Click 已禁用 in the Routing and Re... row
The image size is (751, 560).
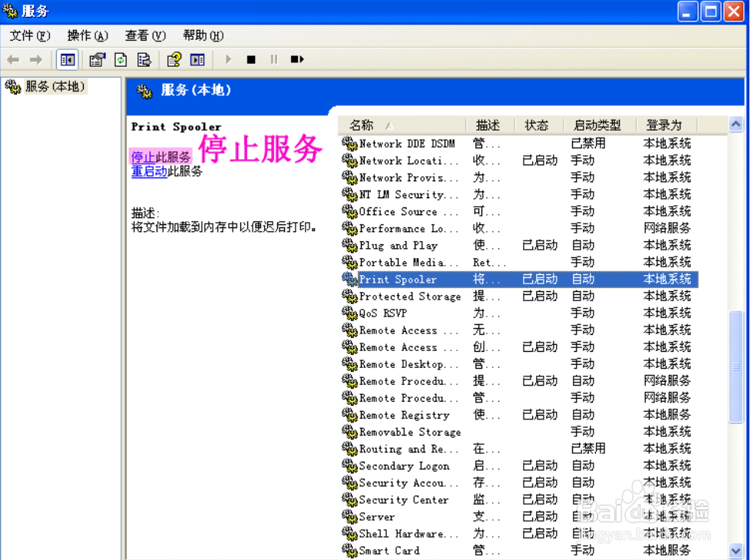point(588,449)
